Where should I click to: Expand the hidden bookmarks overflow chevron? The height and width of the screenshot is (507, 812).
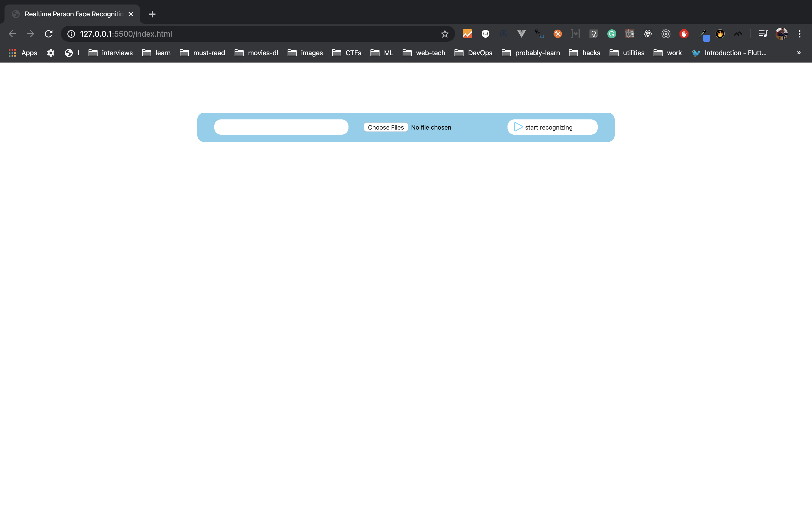point(799,53)
